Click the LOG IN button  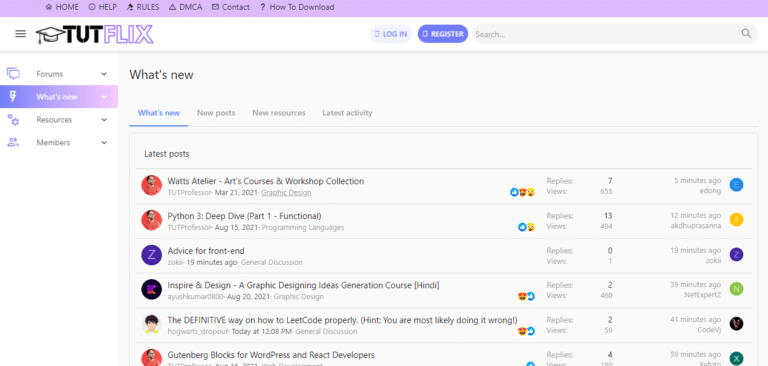point(391,34)
